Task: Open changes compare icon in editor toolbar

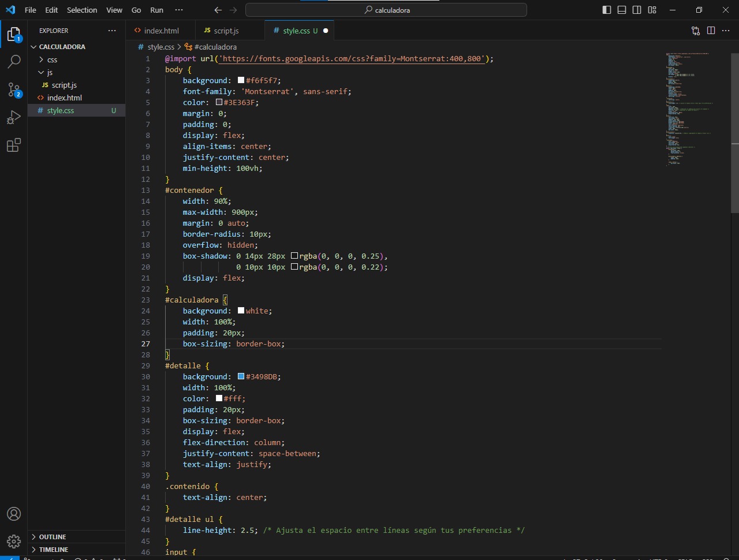Action: 696,31
